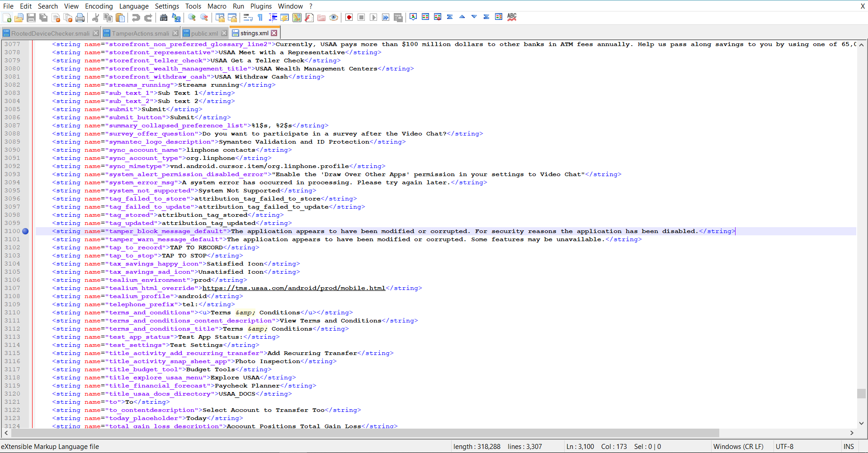Click the Undo arrow icon

(x=136, y=18)
